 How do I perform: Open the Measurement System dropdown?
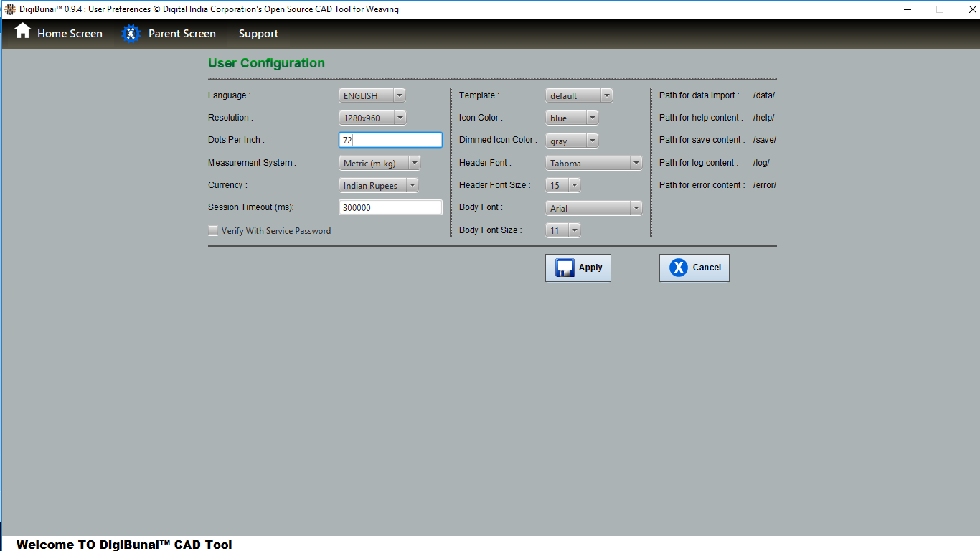click(379, 164)
